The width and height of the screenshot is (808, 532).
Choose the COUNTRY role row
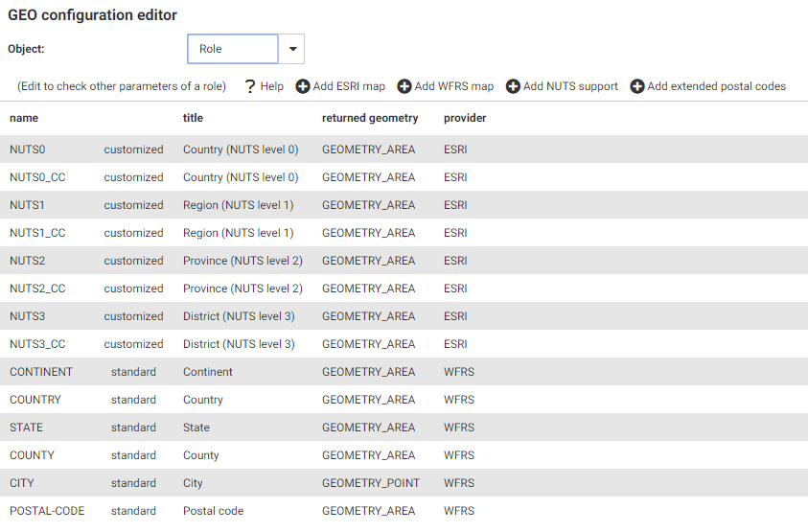(35, 400)
